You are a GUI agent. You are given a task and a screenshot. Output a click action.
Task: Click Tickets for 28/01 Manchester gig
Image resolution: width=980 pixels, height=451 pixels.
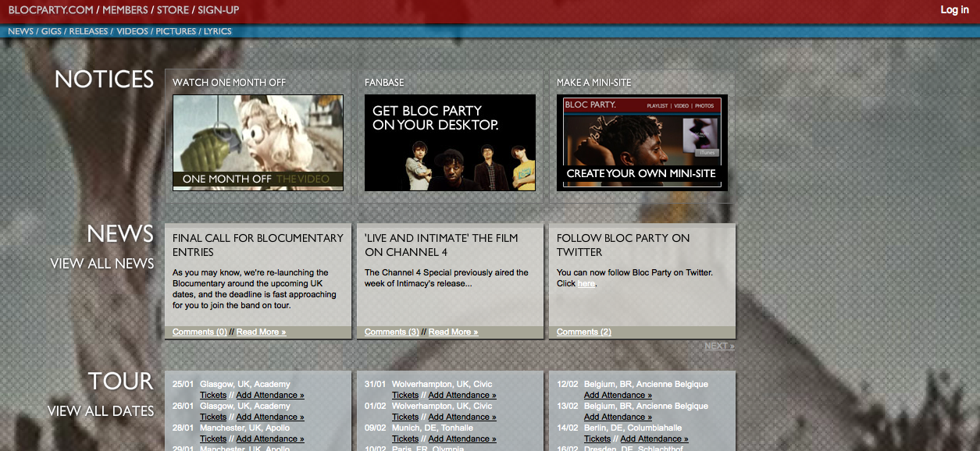pyautogui.click(x=213, y=439)
